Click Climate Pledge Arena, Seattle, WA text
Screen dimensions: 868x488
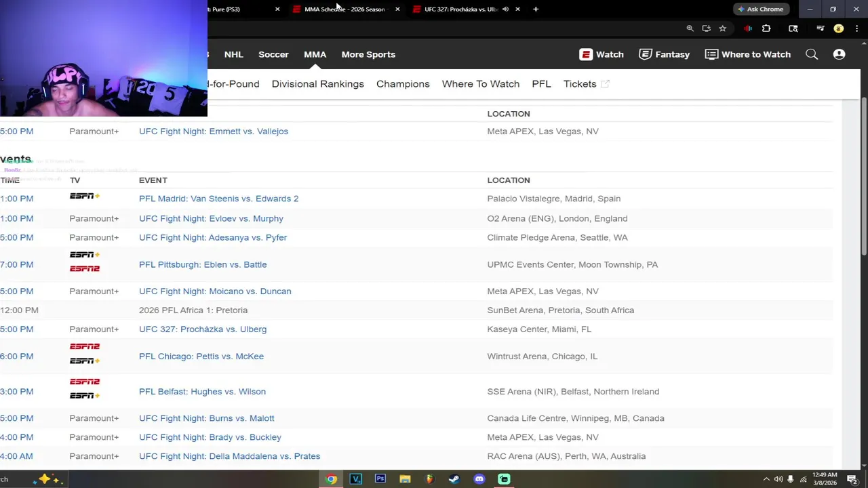(557, 237)
